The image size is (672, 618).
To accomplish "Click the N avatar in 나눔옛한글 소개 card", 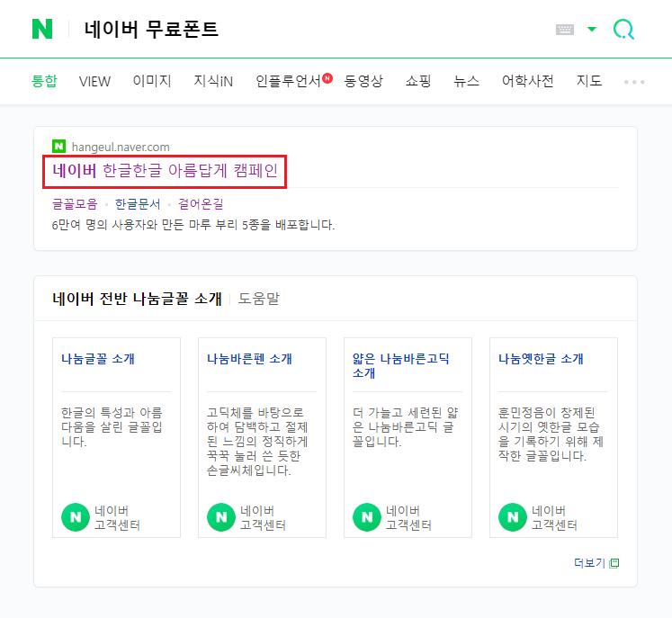I will [x=513, y=517].
